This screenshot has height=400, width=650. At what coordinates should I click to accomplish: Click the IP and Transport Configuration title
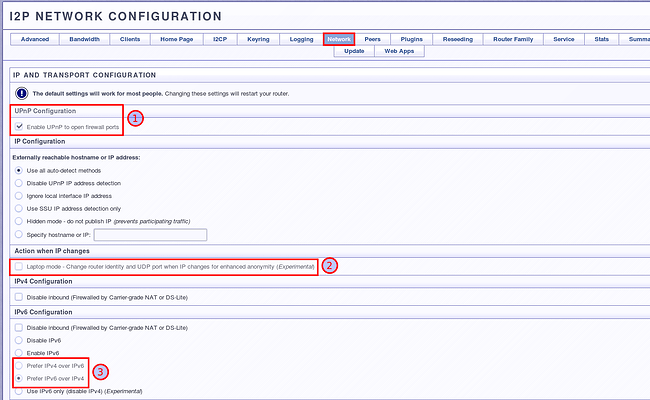[85, 75]
